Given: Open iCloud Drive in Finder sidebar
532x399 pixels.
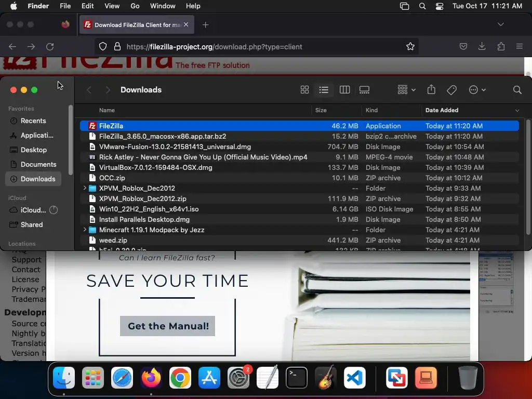Looking at the screenshot, I should click(x=33, y=210).
